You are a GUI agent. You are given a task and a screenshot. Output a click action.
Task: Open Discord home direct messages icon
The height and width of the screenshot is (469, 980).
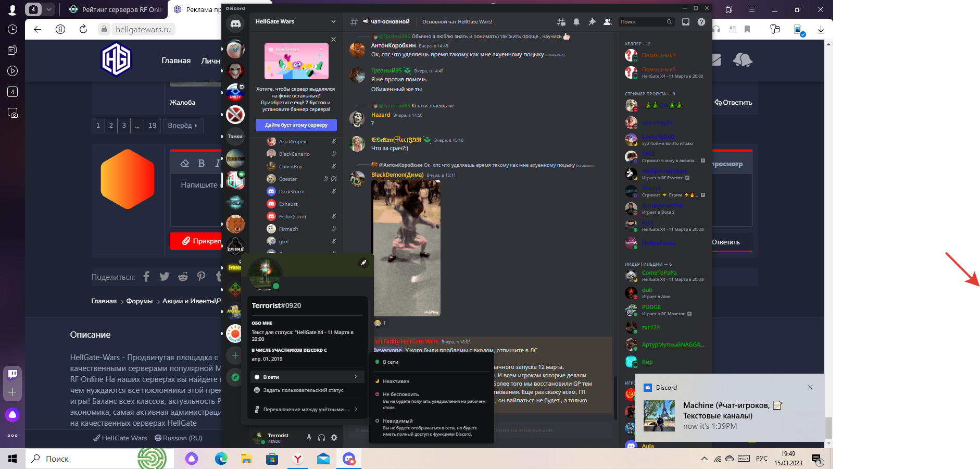235,23
